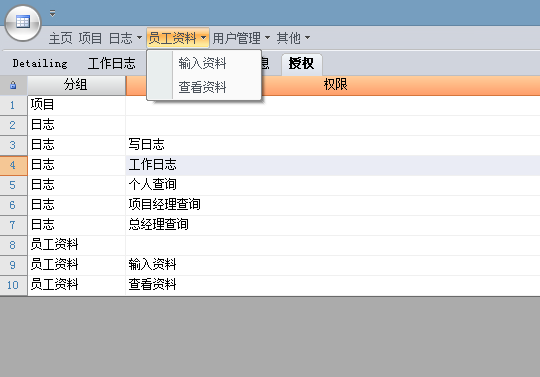540x377 pixels.
Task: Choose 输入资料 from the open menu
Action: point(204,63)
